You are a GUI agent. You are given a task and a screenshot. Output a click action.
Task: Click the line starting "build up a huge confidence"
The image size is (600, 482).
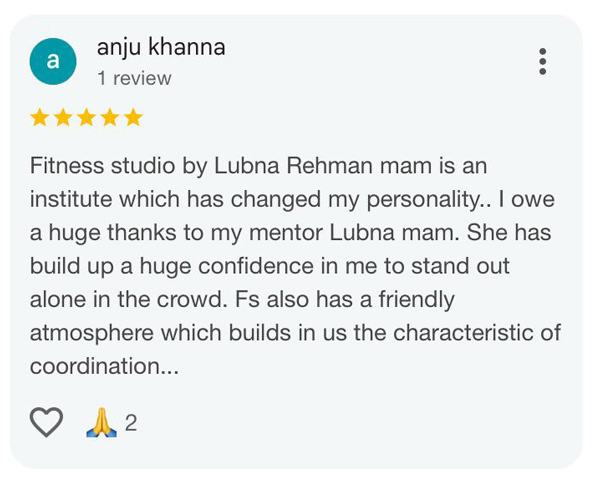(270, 266)
